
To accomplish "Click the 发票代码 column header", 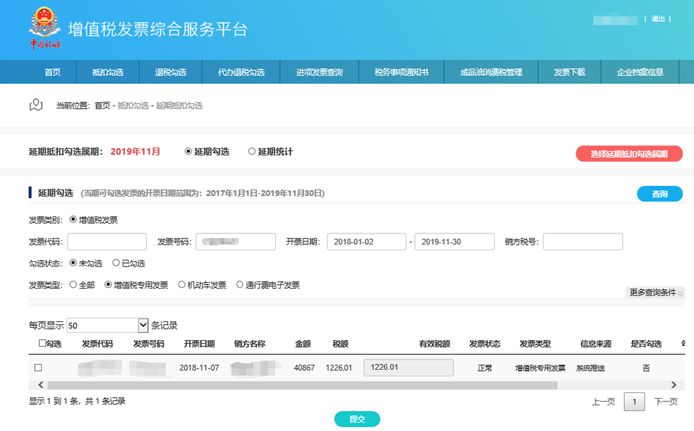I will [97, 344].
